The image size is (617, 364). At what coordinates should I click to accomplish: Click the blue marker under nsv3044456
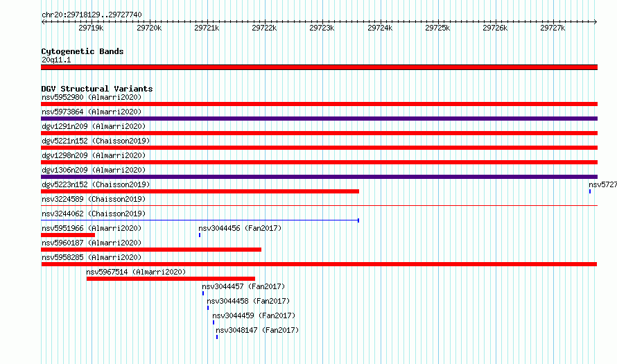tap(200, 235)
